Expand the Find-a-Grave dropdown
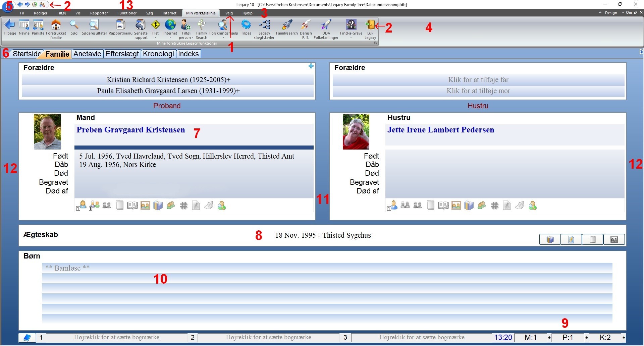This screenshot has height=346, width=644. pyautogui.click(x=351, y=38)
